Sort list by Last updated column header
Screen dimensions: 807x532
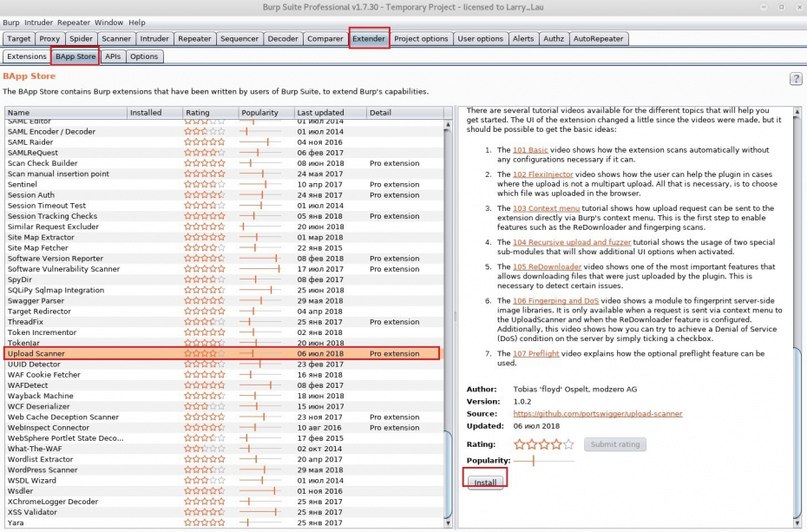tap(330, 112)
